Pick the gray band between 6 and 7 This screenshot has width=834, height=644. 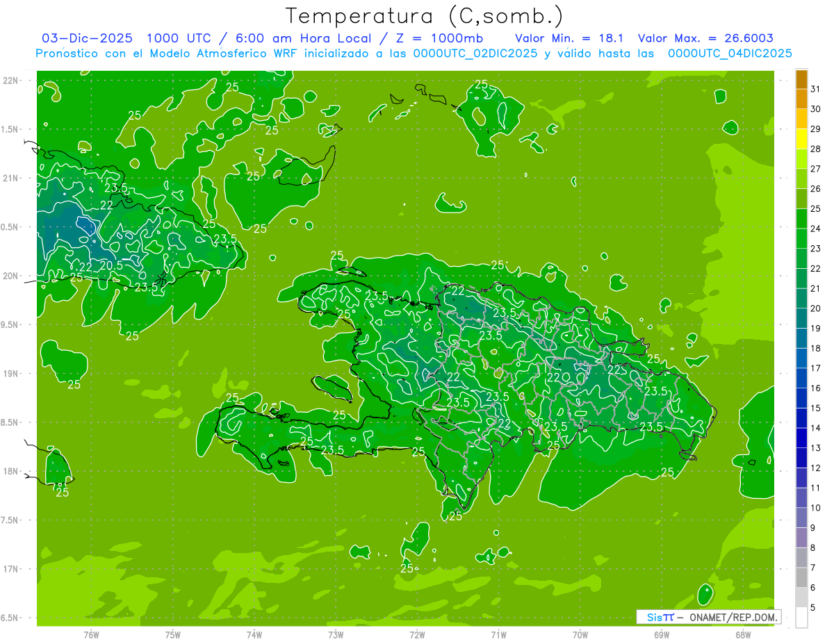click(x=801, y=577)
